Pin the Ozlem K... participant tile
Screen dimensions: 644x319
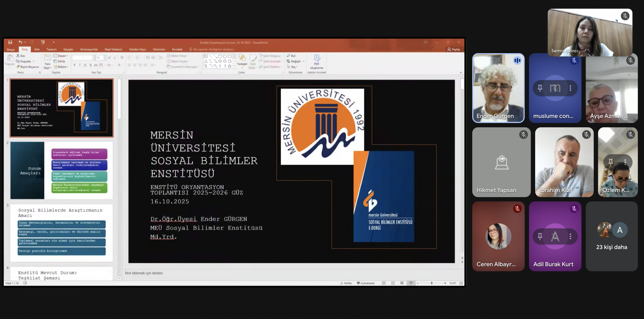(x=611, y=162)
